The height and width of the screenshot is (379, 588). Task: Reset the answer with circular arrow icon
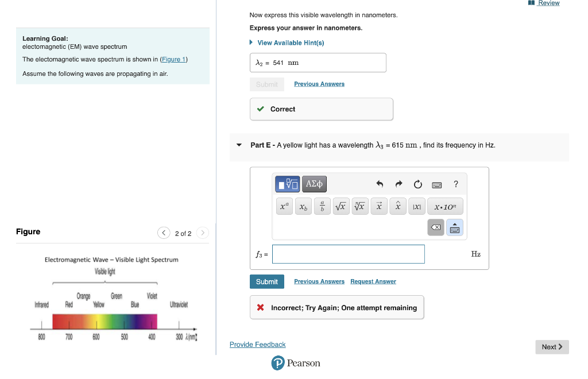(x=418, y=184)
